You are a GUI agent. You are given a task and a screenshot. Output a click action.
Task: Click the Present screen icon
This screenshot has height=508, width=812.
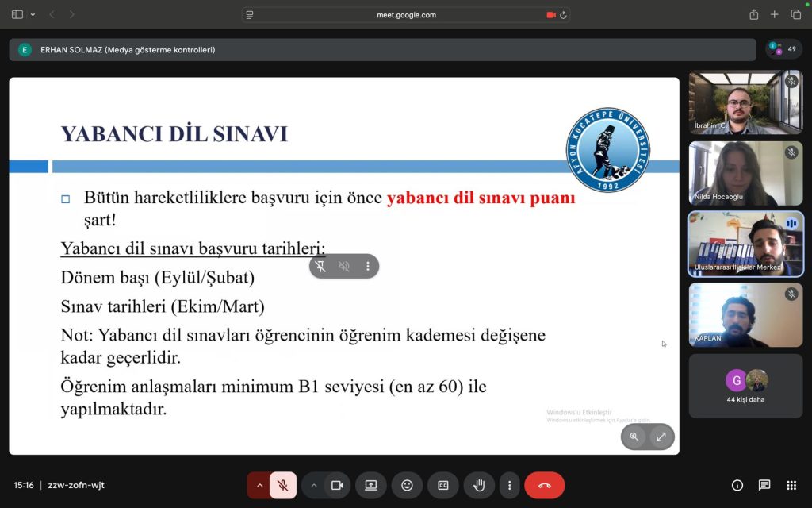pyautogui.click(x=371, y=485)
